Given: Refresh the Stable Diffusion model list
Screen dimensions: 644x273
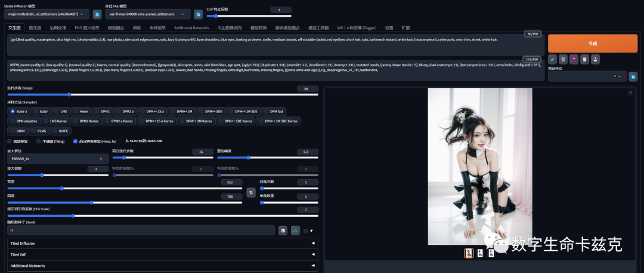Looking at the screenshot, I should pos(97,14).
